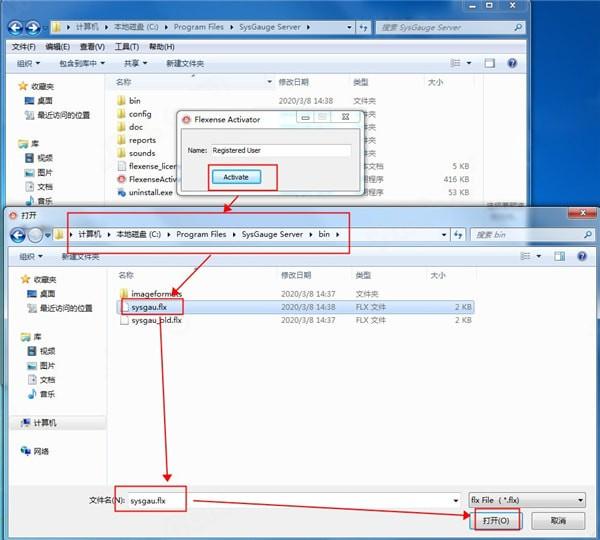Open the imageformats folder icon
The height and width of the screenshot is (540, 600).
click(124, 294)
